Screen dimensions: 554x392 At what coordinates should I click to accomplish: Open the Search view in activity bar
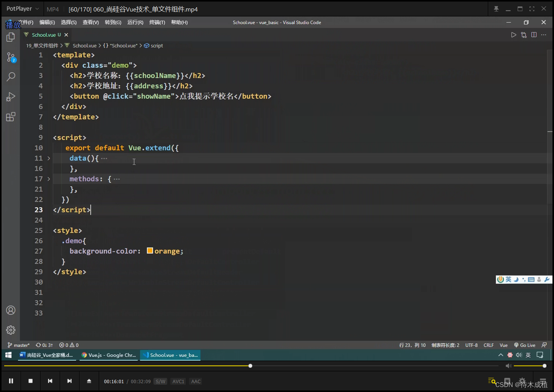[x=11, y=77]
